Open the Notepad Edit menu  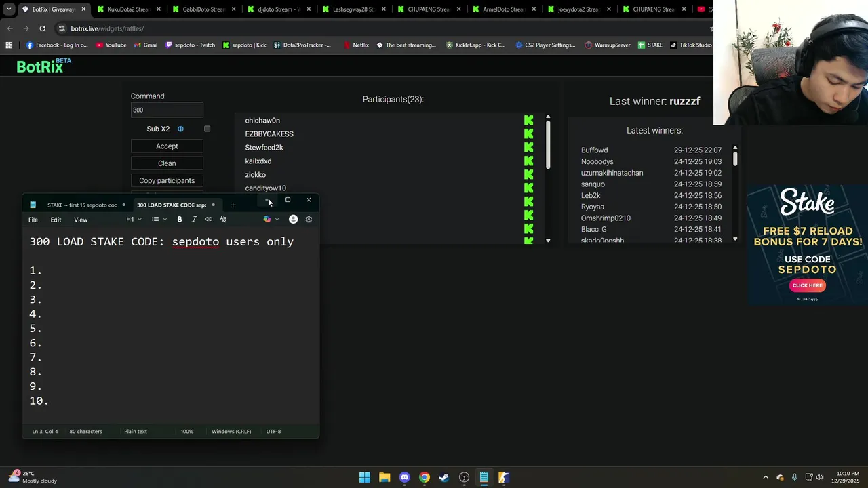56,220
